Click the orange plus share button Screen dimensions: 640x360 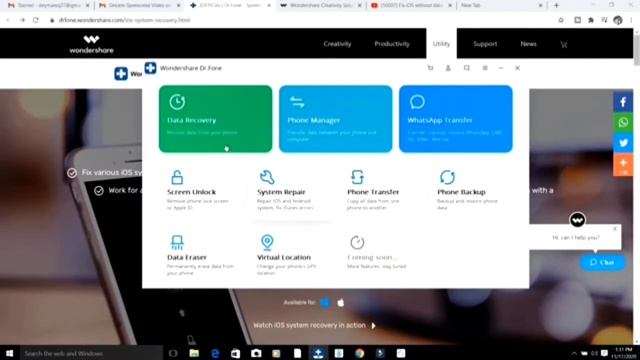coord(623,164)
